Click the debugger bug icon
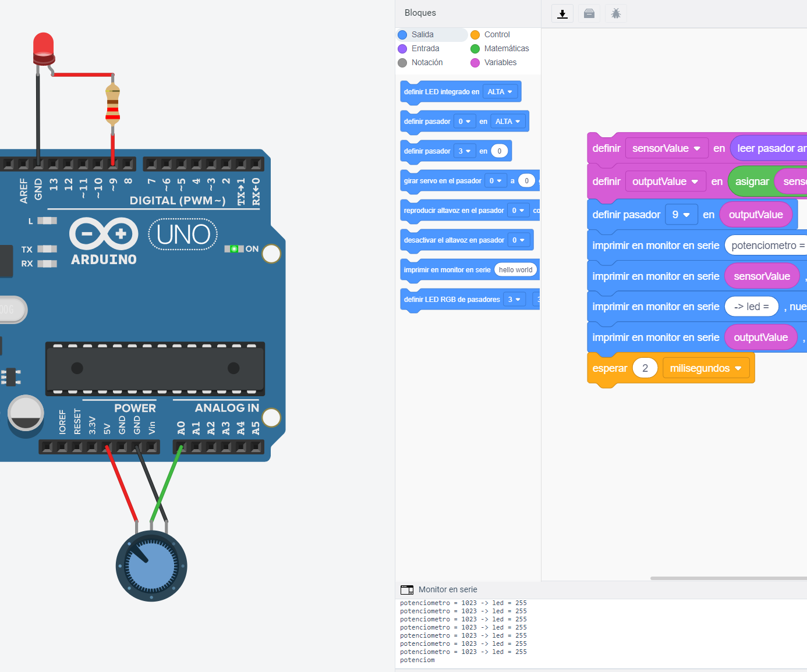The image size is (807, 672). tap(616, 13)
